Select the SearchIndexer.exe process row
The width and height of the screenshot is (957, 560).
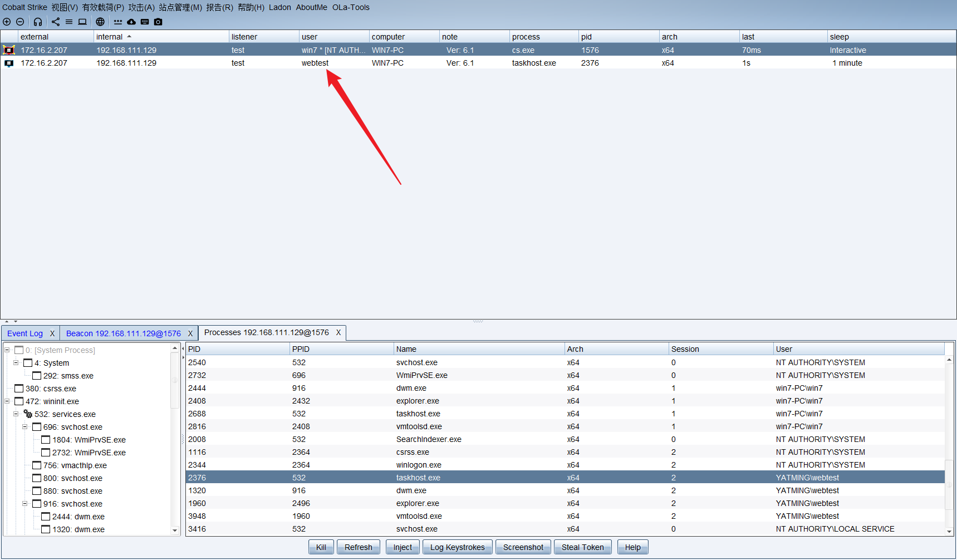pos(565,439)
